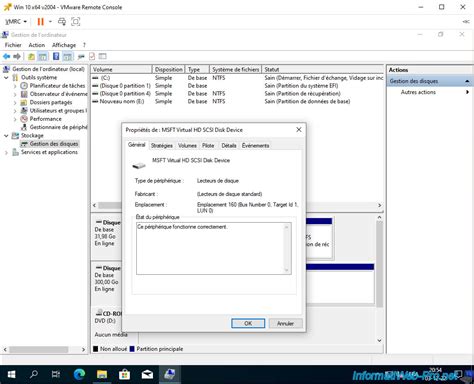Select Gestion des disques in the tree
474x384 pixels.
54,144
